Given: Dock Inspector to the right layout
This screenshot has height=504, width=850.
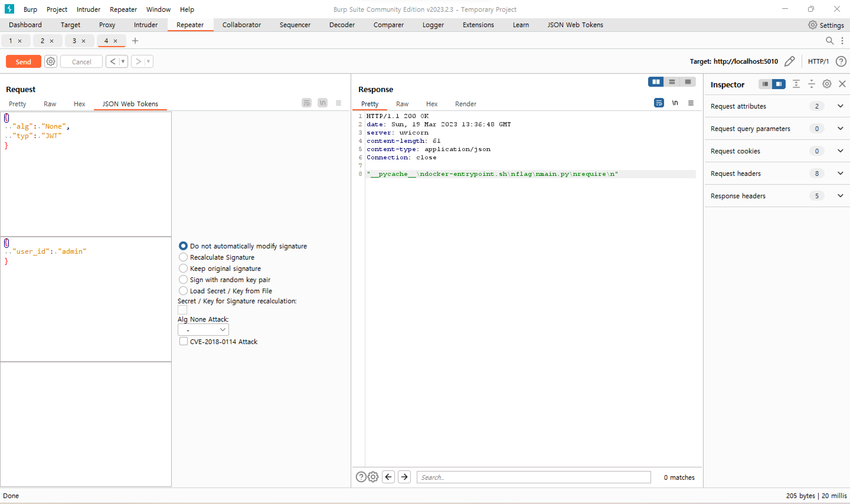Looking at the screenshot, I should pyautogui.click(x=779, y=84).
